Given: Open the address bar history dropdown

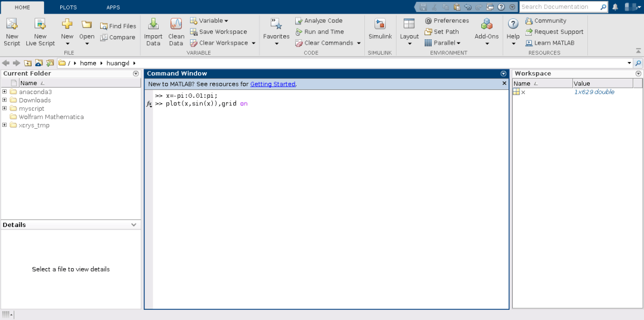Looking at the screenshot, I should (630, 63).
